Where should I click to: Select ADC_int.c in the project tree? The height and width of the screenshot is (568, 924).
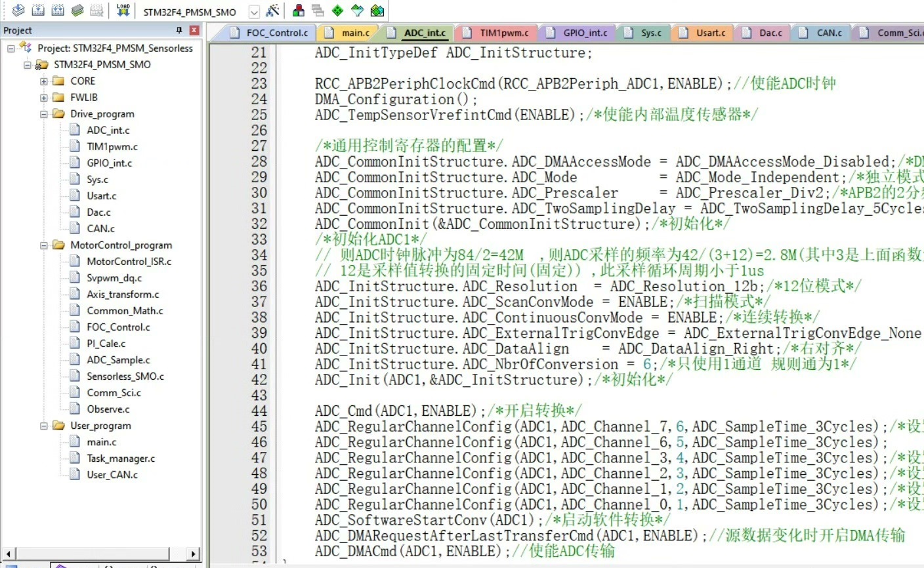[x=108, y=130]
